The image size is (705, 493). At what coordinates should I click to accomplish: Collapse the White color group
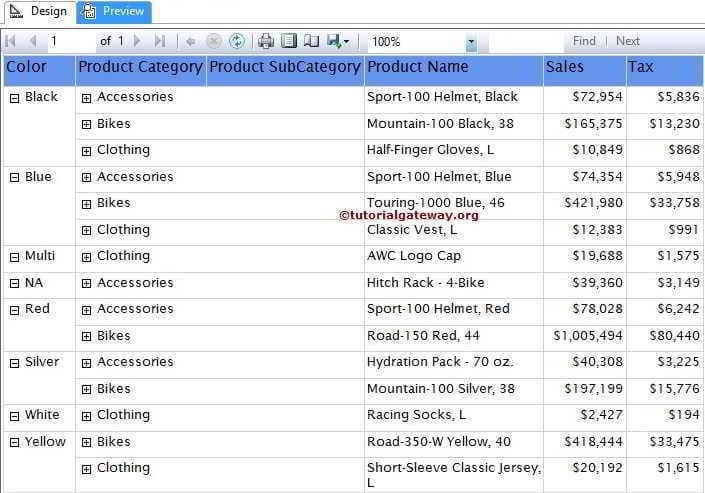point(14,417)
